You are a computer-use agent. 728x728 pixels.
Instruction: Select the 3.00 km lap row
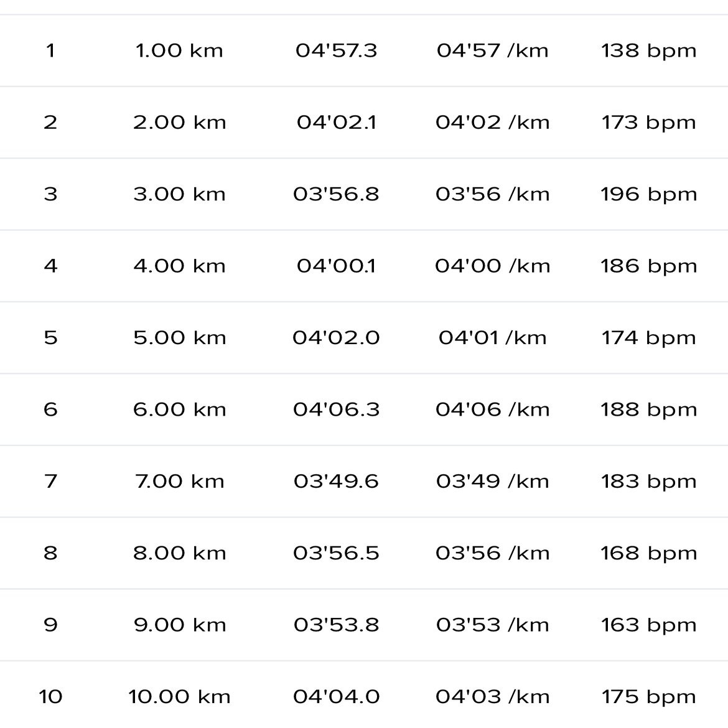pos(364,194)
